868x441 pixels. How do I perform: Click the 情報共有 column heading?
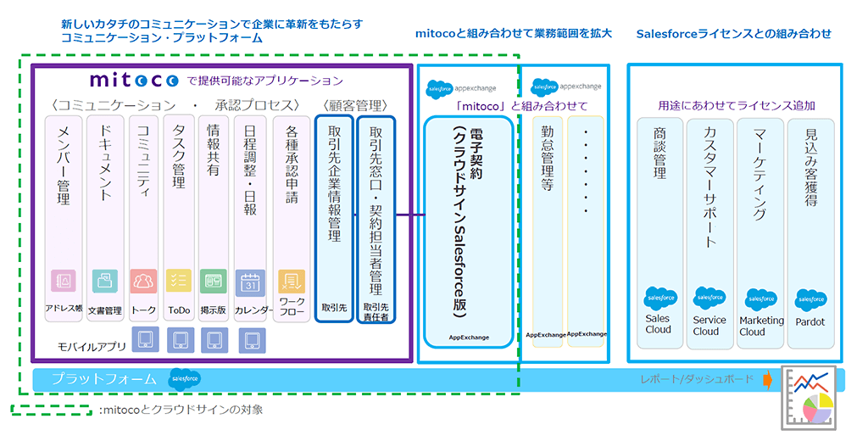pos(213,149)
